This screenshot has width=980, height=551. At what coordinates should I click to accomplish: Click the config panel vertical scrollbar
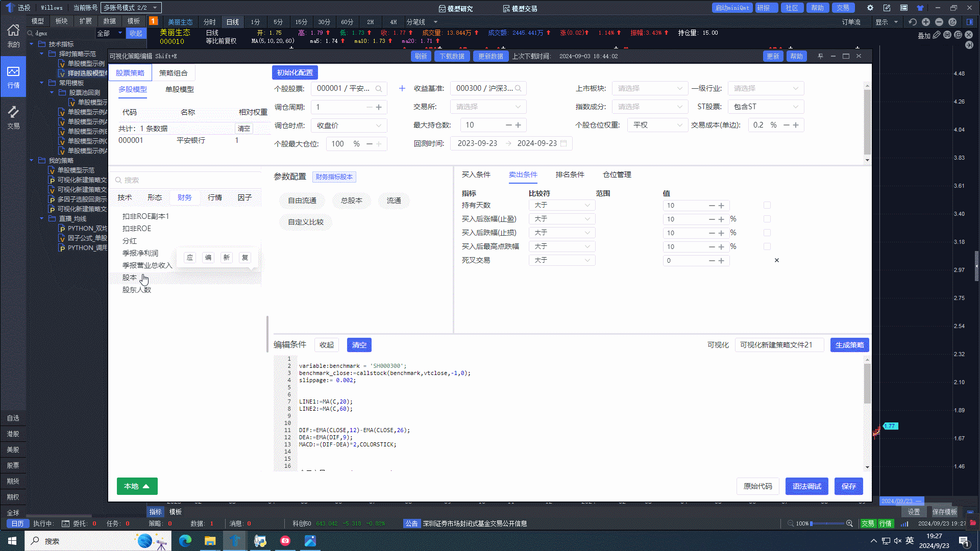click(x=867, y=122)
